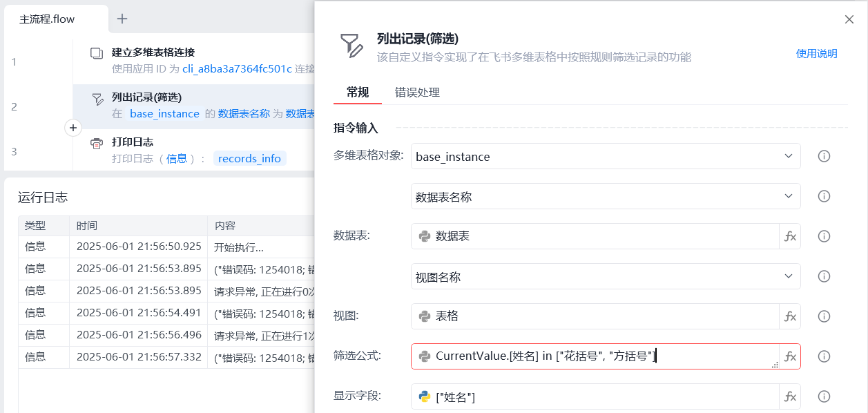Click the fx button beside 数据表 field

click(790, 236)
